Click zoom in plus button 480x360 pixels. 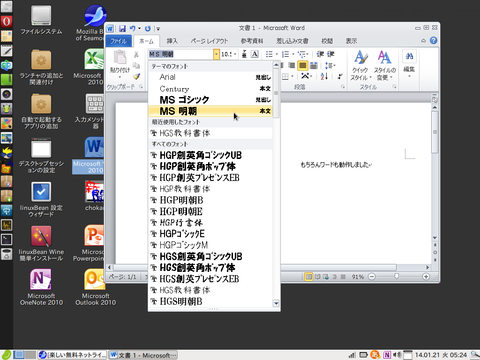(x=426, y=277)
